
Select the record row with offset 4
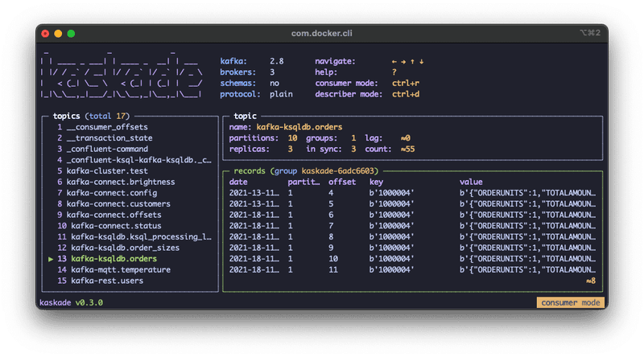[x=412, y=193]
